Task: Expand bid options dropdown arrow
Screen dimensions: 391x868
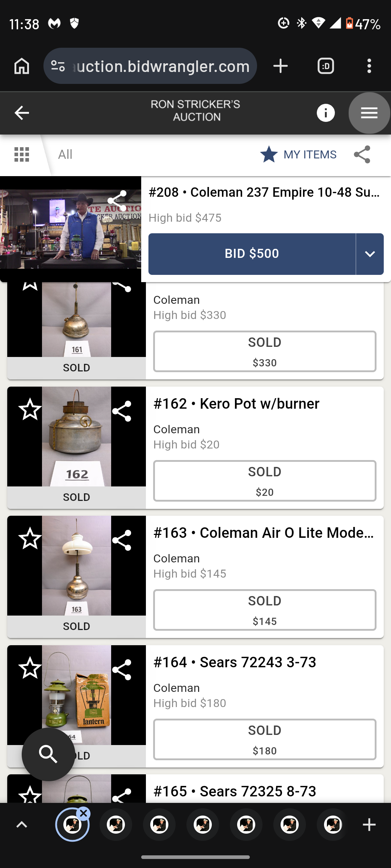Action: click(x=370, y=254)
